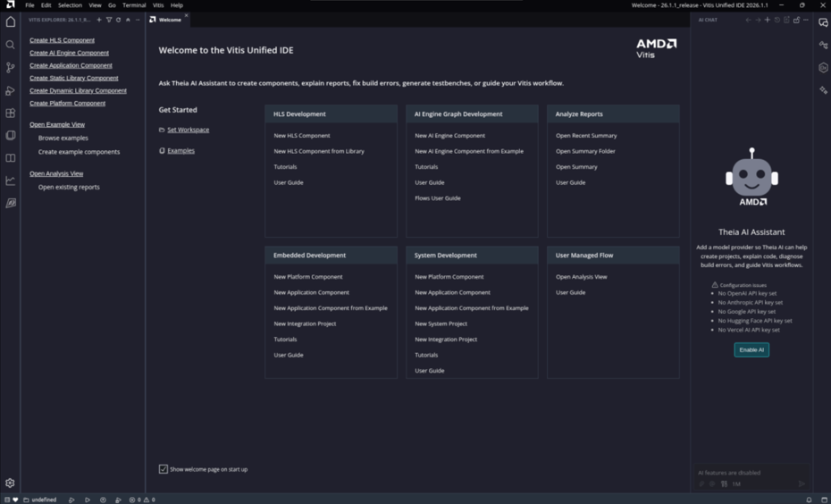Open the File menu

[29, 4]
